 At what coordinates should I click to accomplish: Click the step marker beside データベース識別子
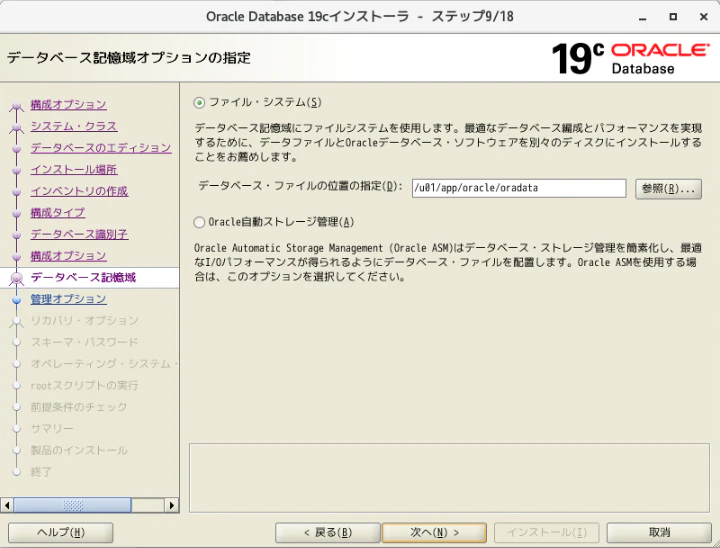click(17, 235)
